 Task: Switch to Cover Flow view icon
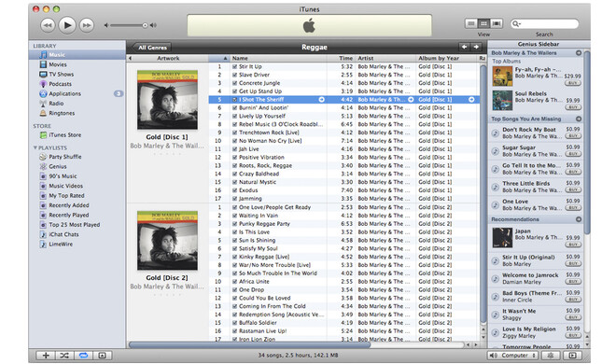pyautogui.click(x=497, y=23)
